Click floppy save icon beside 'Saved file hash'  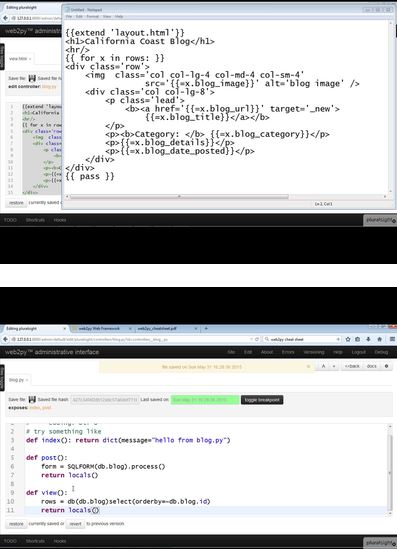tap(32, 399)
